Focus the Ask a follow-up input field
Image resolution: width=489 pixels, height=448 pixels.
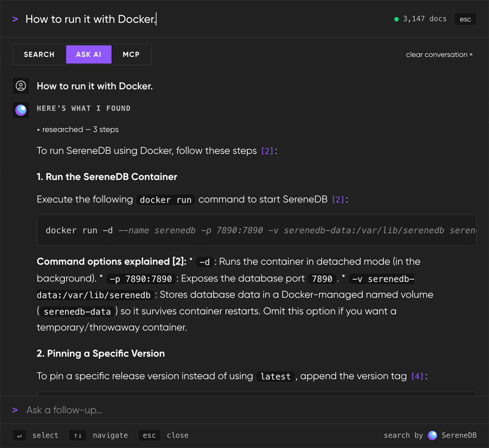245,410
